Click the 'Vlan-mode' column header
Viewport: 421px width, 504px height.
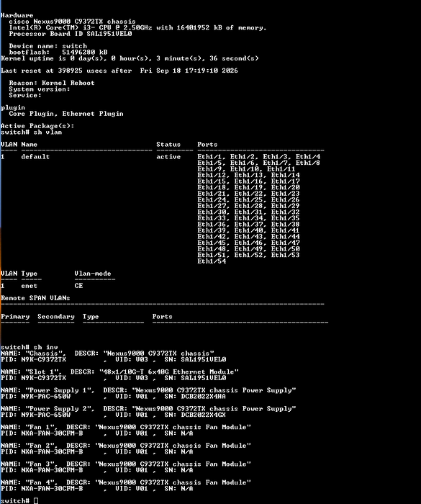93,274
